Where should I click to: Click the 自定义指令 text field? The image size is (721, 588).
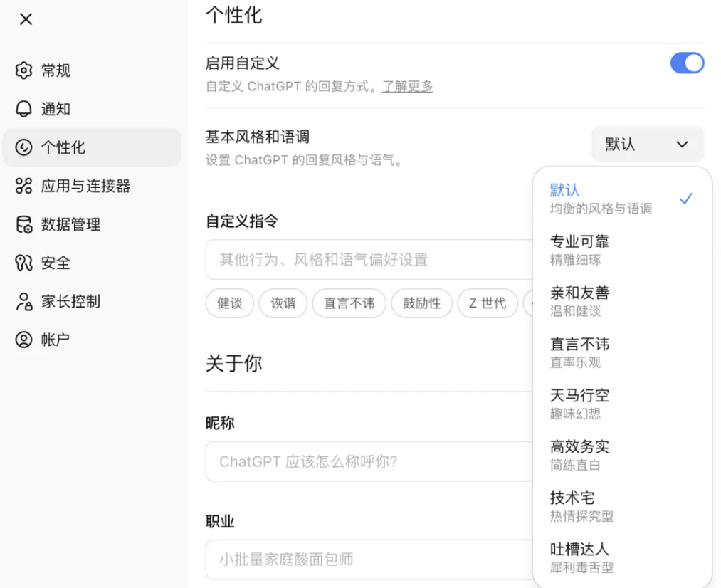(369, 259)
